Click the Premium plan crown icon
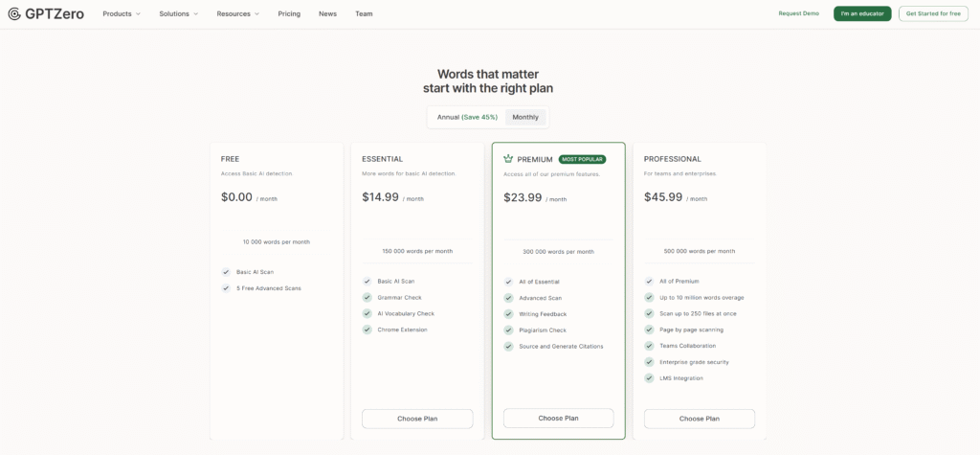The image size is (980, 455). tap(508, 159)
